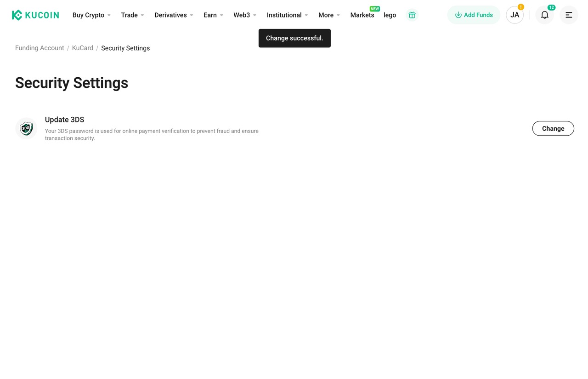
Task: Open the hamburger menu icon
Action: tap(569, 15)
